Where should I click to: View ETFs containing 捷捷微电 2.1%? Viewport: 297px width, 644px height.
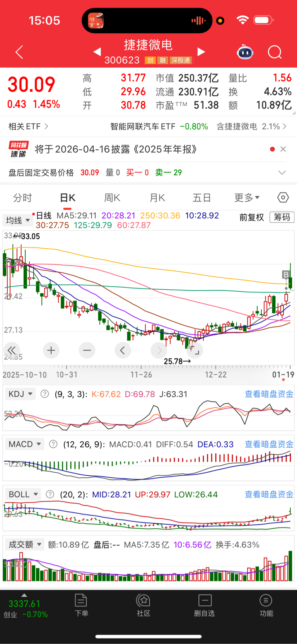pos(251,126)
